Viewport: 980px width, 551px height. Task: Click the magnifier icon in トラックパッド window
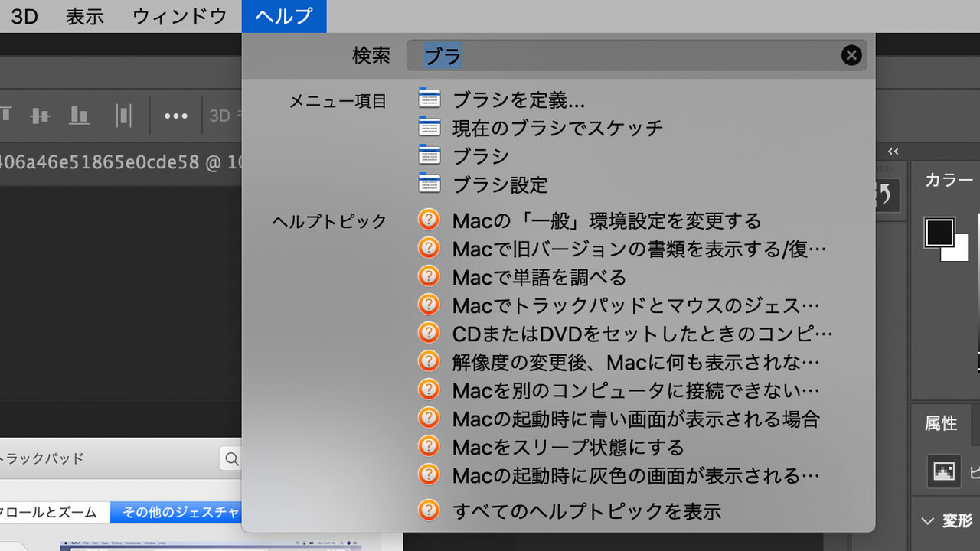click(230, 458)
